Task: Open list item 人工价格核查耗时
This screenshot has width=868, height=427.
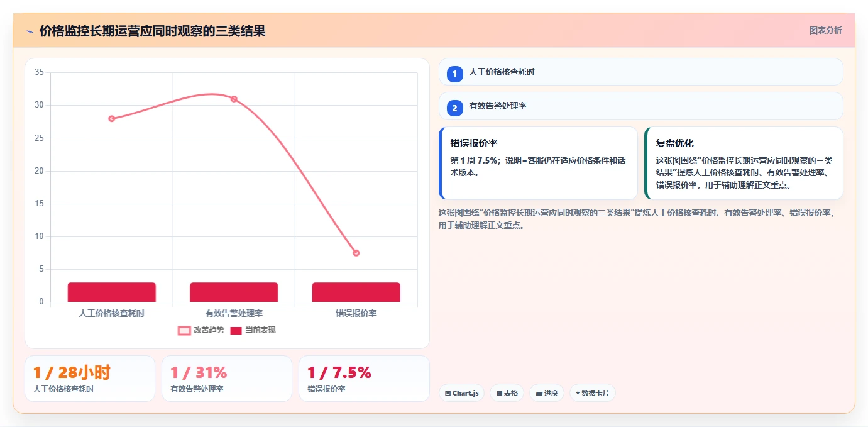Action: click(x=640, y=72)
